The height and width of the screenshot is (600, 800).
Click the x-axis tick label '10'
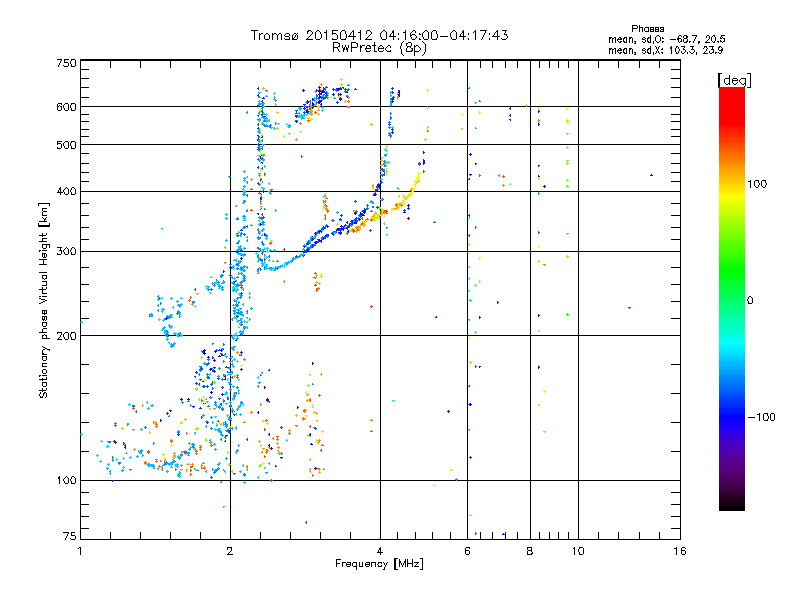click(578, 551)
